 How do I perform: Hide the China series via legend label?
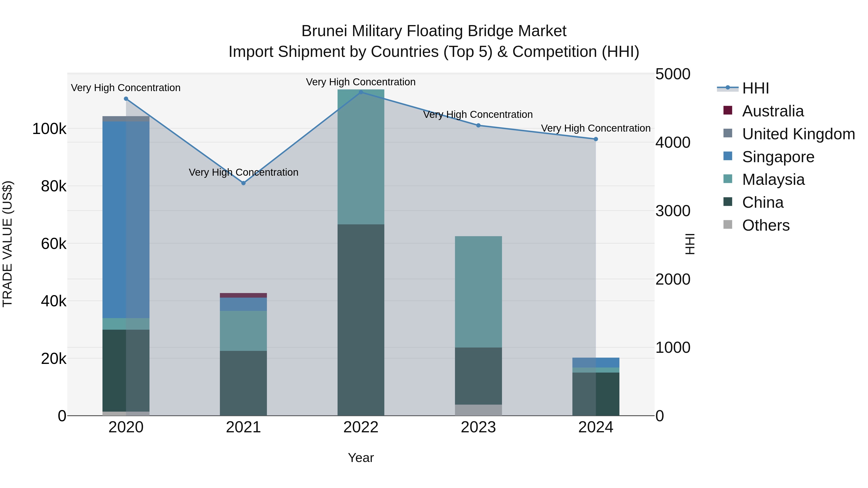(x=763, y=202)
